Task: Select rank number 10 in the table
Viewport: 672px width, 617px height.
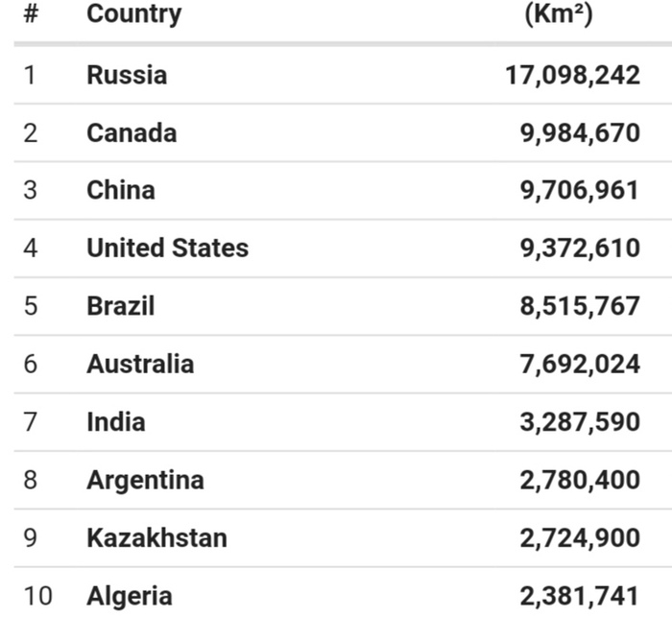Action: [38, 596]
